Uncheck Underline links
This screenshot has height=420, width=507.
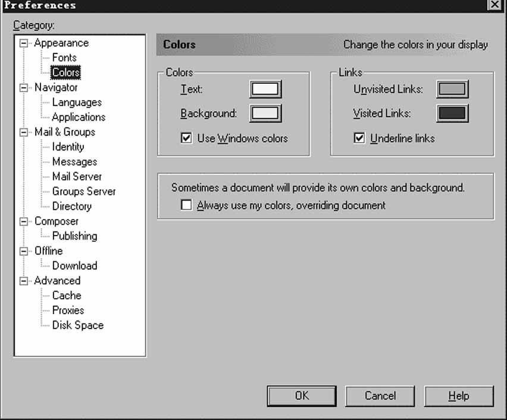coord(359,139)
